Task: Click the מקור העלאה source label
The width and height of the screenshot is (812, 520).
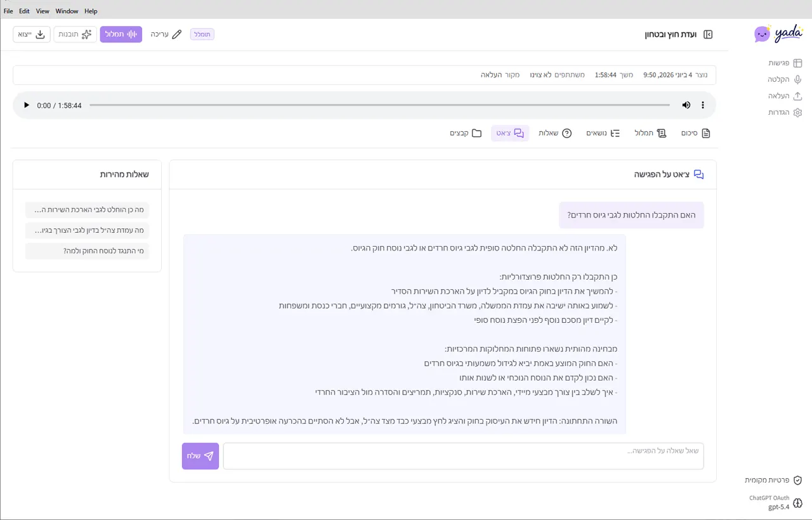Action: pos(500,75)
